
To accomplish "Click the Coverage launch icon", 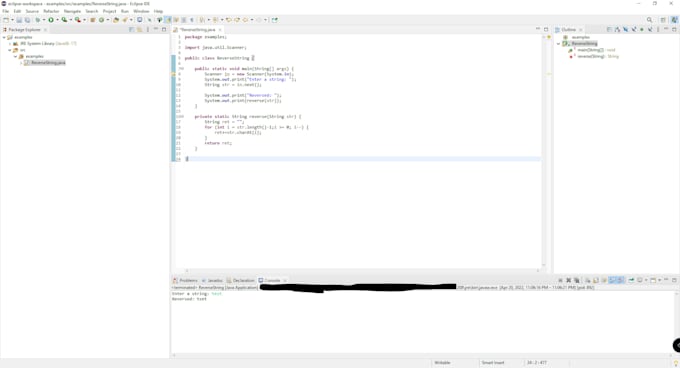I will point(64,20).
